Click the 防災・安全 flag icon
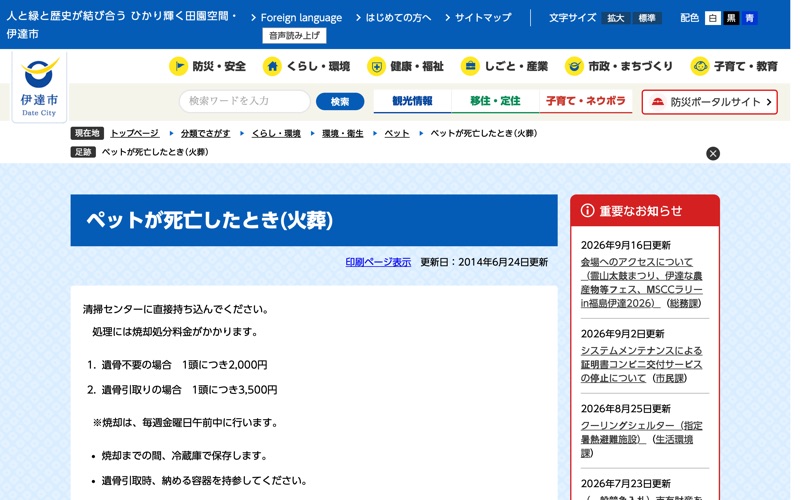Image resolution: width=800 pixels, height=500 pixels. (179, 66)
